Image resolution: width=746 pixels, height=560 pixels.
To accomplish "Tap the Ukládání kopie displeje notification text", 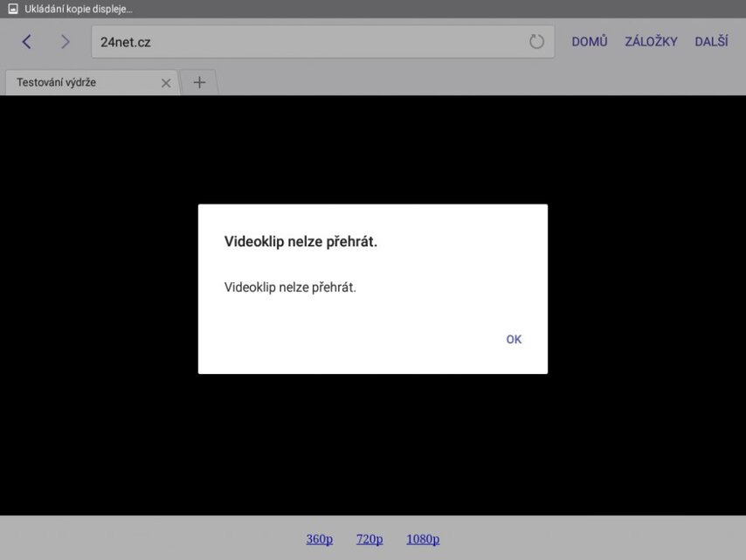I will (79, 9).
